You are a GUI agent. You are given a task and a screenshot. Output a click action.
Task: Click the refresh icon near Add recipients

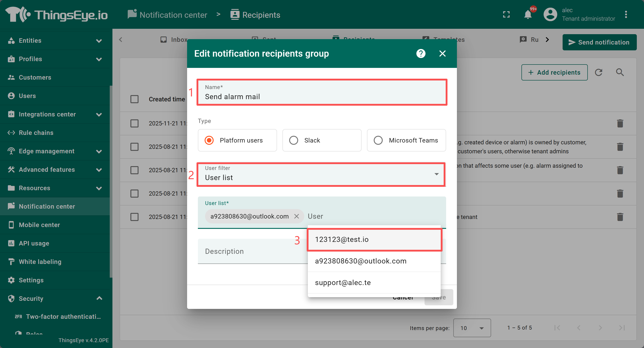click(599, 72)
